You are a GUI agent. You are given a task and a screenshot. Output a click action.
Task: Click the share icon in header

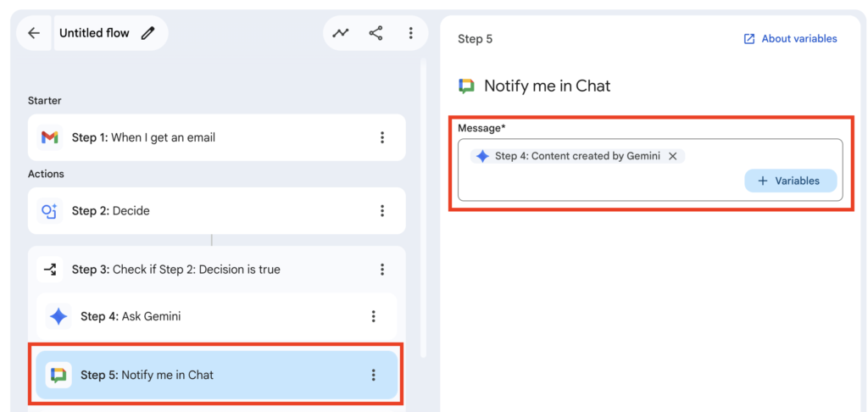(376, 33)
